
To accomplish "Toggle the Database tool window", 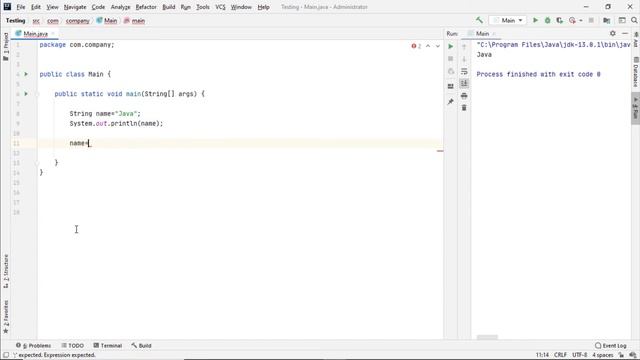I will (x=636, y=72).
